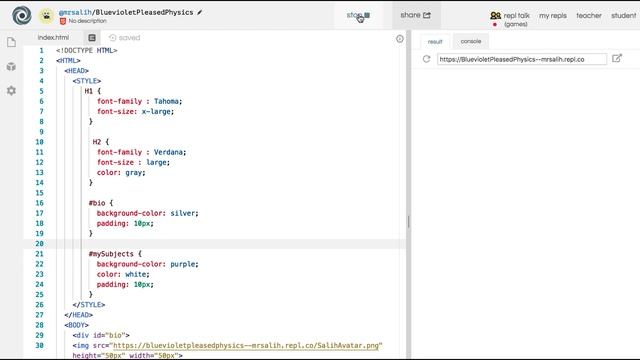Click the 'H1 {' selector line
The image size is (640, 360).
pyautogui.click(x=93, y=91)
